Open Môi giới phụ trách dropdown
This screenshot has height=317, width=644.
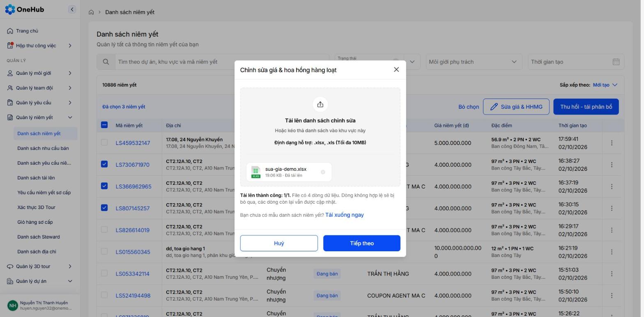[x=474, y=62]
